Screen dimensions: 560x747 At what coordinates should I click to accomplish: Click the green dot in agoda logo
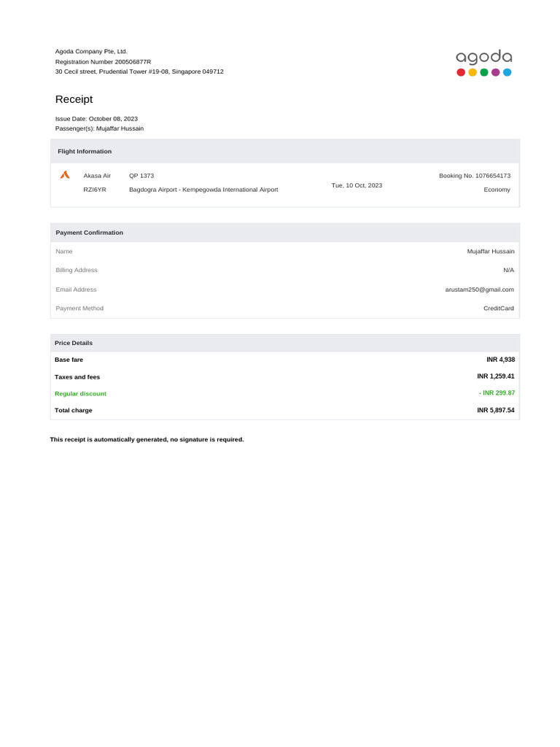(484, 72)
